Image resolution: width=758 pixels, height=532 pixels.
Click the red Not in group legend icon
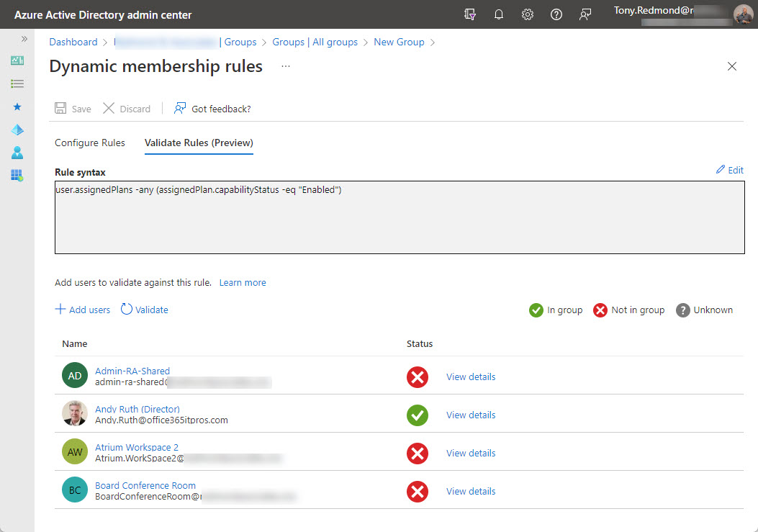point(600,310)
